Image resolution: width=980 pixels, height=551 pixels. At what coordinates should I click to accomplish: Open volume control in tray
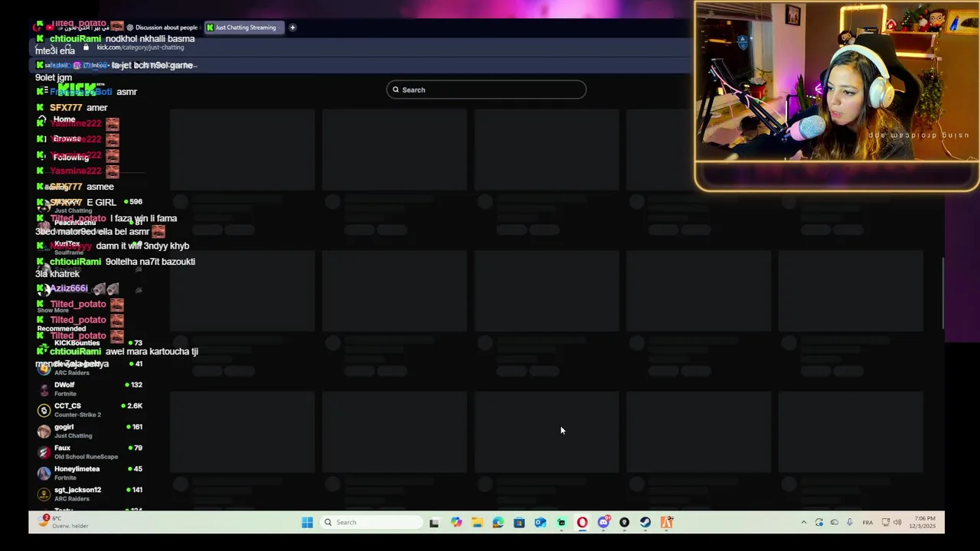[897, 523]
